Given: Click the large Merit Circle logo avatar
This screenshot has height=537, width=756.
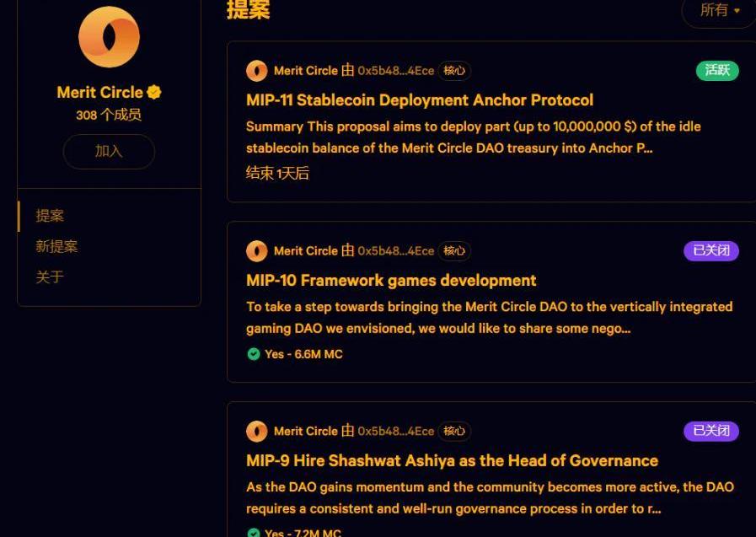Looking at the screenshot, I should tap(109, 37).
